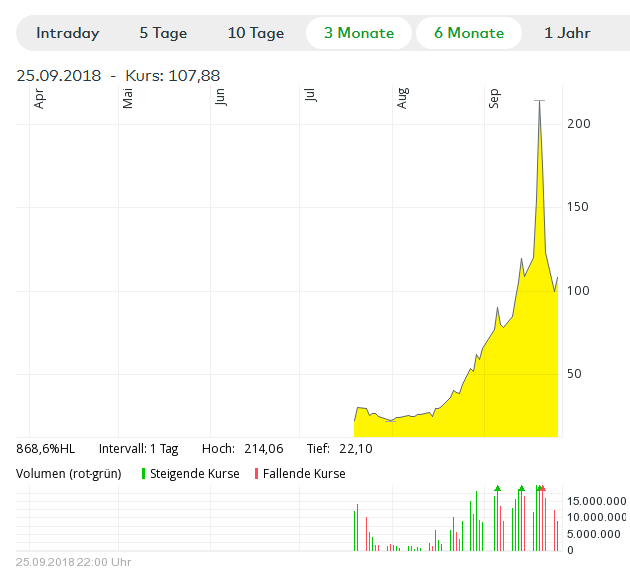The height and width of the screenshot is (576, 630).
Task: Click the red Fallende Kurse legend marker
Action: pos(257,473)
